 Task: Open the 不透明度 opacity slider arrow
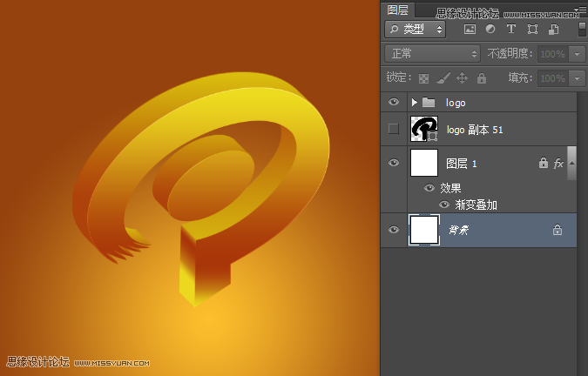pos(577,54)
